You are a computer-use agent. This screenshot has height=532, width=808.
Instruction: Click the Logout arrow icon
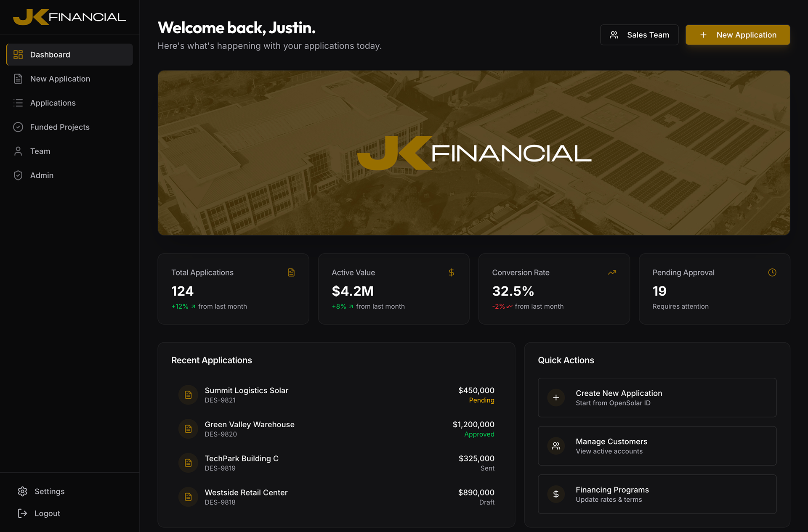23,513
